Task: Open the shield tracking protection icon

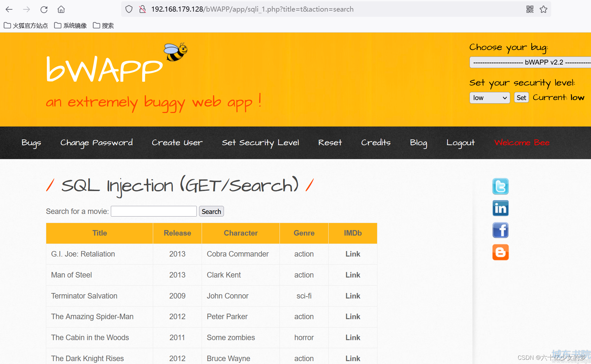Action: point(129,9)
